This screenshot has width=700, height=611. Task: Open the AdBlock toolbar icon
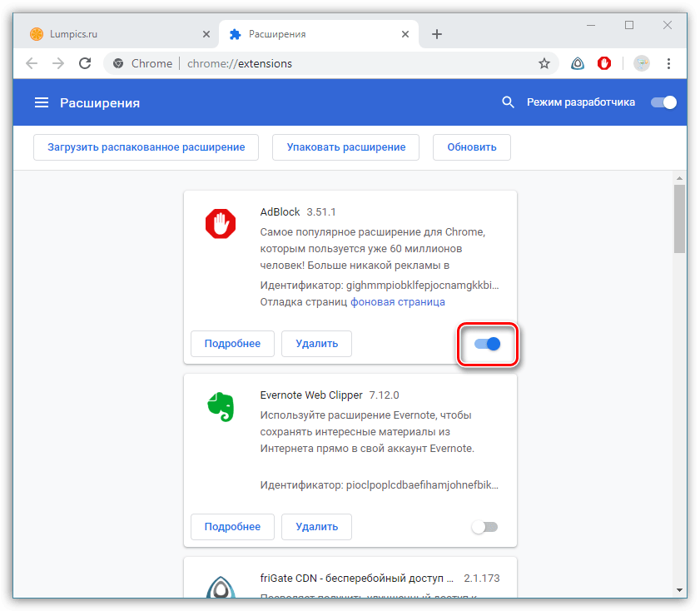pyautogui.click(x=604, y=63)
